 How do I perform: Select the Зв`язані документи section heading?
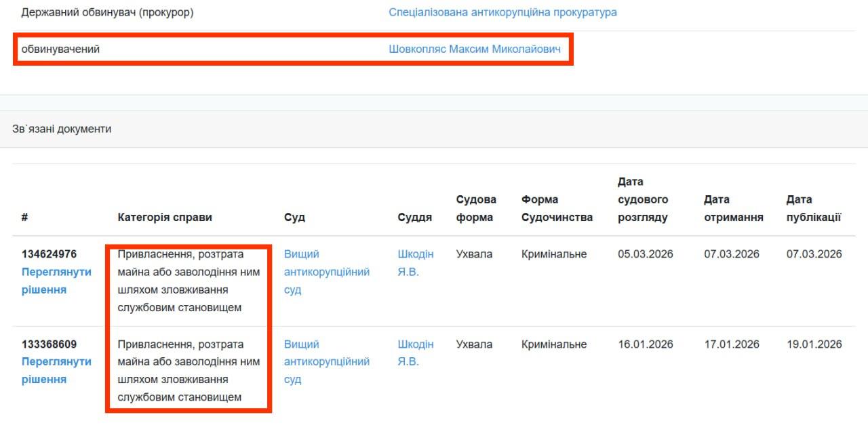pos(62,129)
